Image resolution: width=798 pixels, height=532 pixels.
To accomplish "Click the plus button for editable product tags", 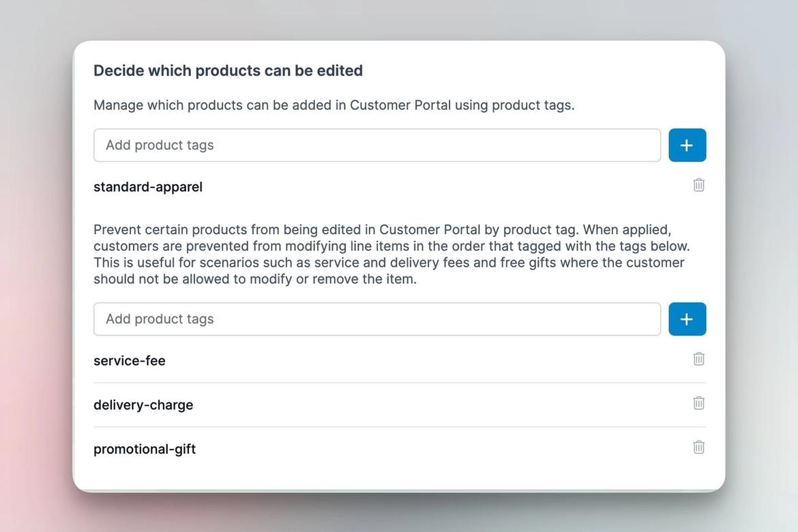I will [687, 145].
